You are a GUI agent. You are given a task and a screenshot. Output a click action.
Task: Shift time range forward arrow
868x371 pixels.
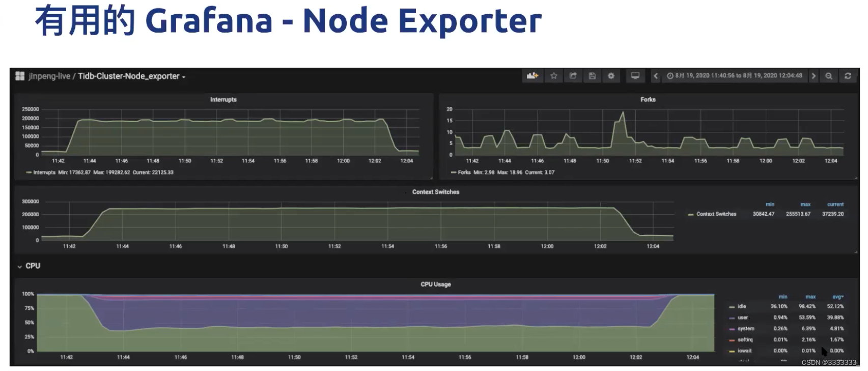pos(814,76)
